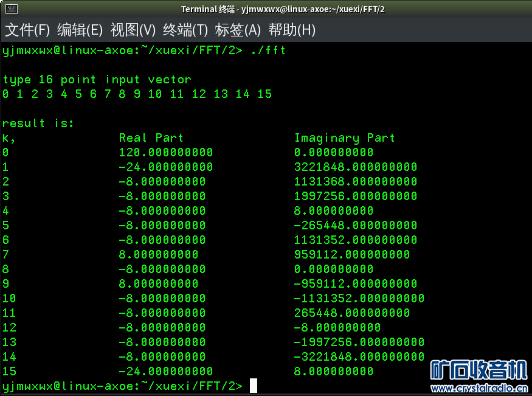Open the 帮助(H) menu
Image resolution: width=532 pixels, height=396 pixels.
tap(292, 30)
